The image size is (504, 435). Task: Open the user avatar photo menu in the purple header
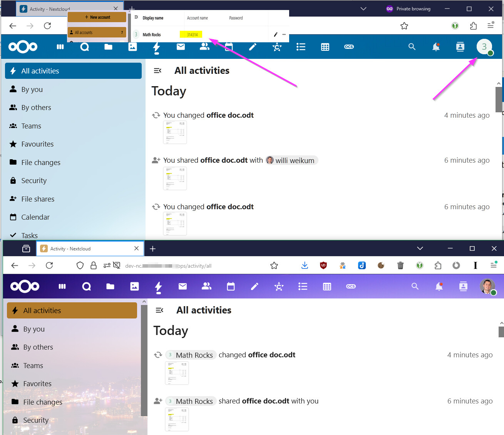pos(487,286)
